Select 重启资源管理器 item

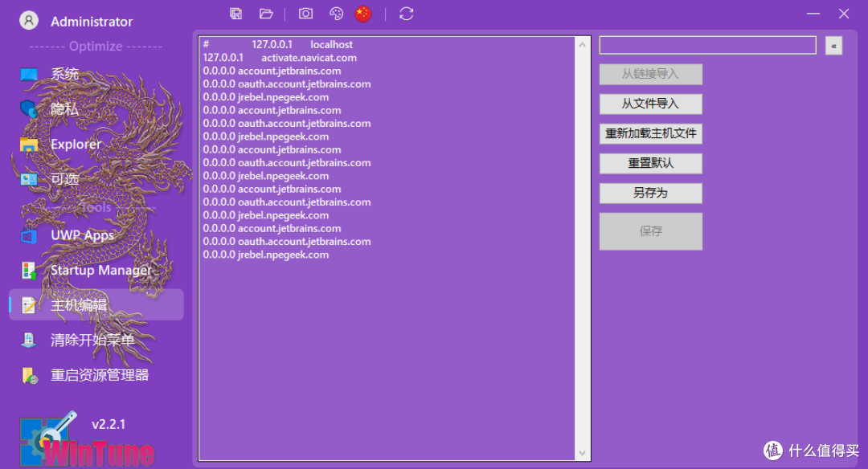pyautogui.click(x=100, y=375)
